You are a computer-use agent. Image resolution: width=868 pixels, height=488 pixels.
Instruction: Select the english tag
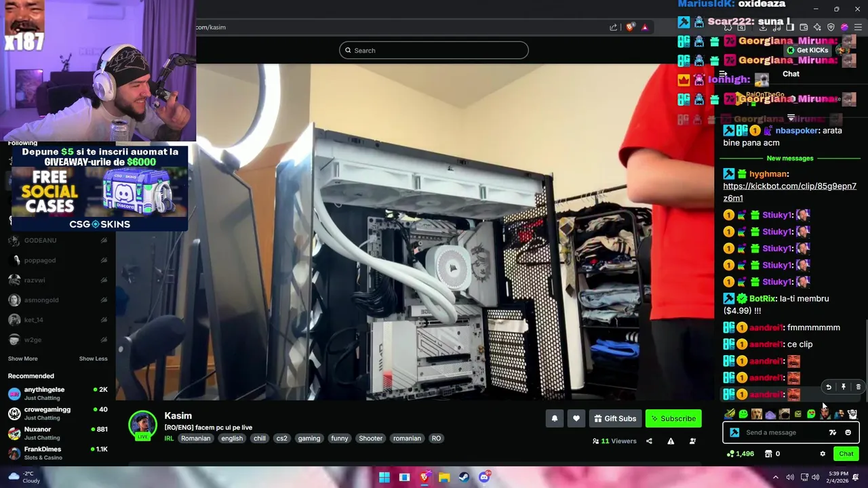tap(232, 439)
